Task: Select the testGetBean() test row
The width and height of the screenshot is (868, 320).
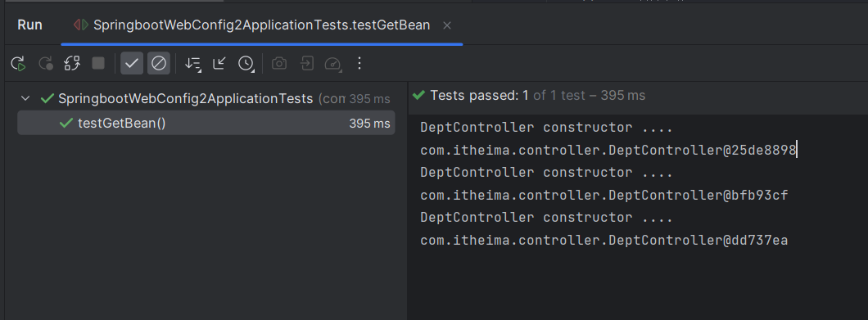Action: click(x=206, y=123)
